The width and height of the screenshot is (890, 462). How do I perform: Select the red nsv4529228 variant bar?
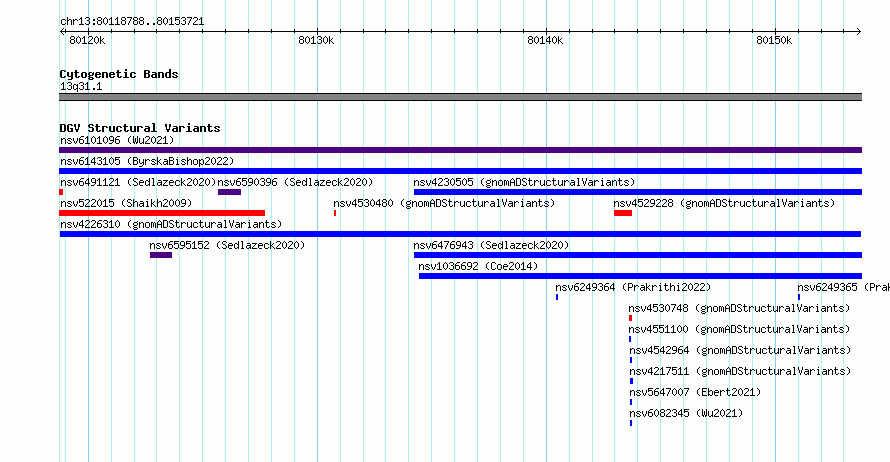623,213
